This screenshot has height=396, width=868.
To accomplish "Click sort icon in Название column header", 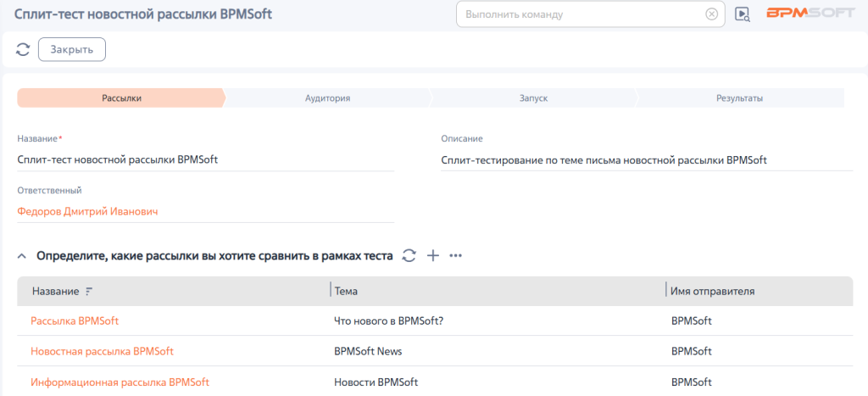I will (x=90, y=292).
